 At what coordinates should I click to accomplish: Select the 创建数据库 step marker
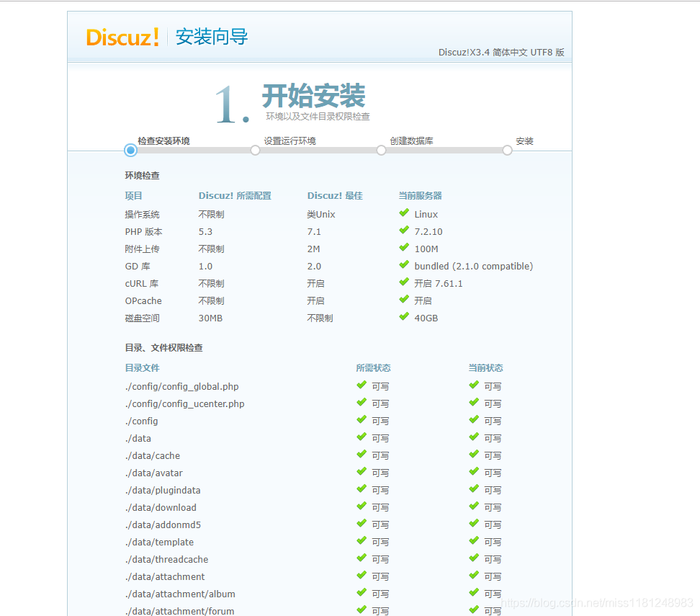pos(381,150)
